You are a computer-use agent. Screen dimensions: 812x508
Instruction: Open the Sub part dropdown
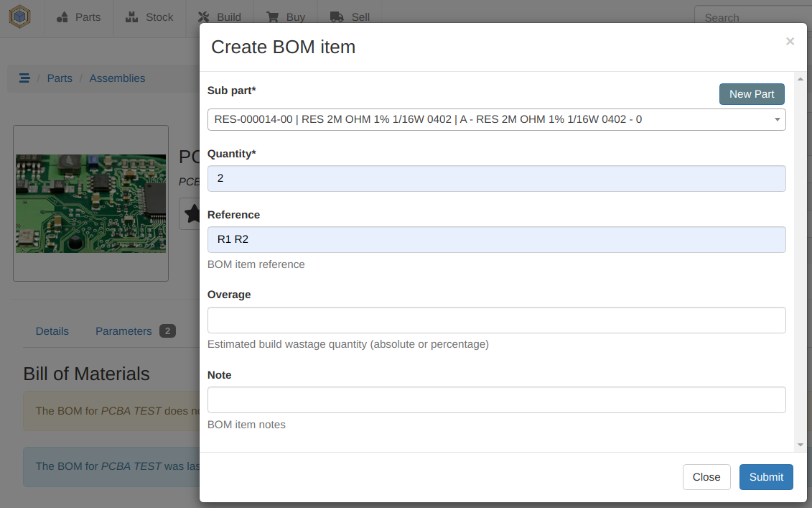click(x=496, y=120)
